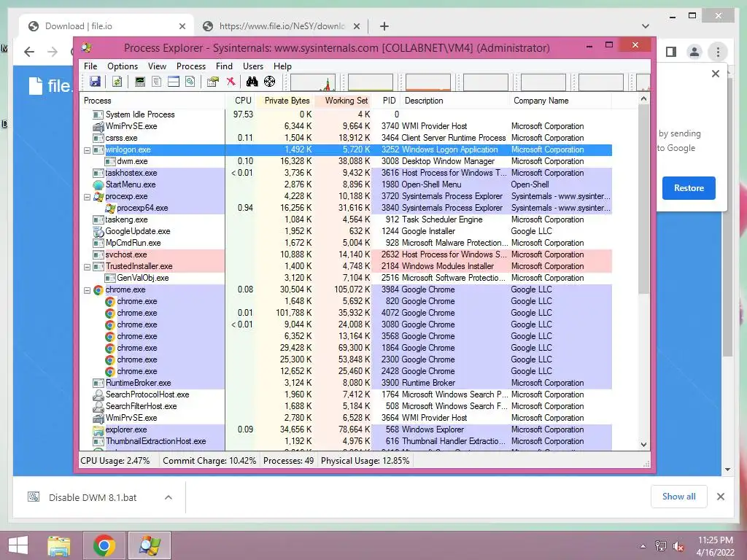This screenshot has width=747, height=560.
Task: Click the Save icon in Process Explorer toolbar
Action: [96, 82]
